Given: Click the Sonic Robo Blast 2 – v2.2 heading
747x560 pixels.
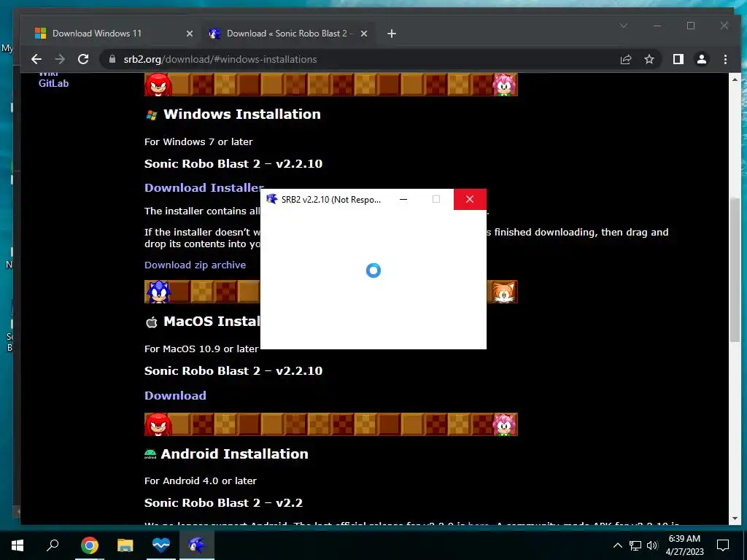Looking at the screenshot, I should coord(223,503).
